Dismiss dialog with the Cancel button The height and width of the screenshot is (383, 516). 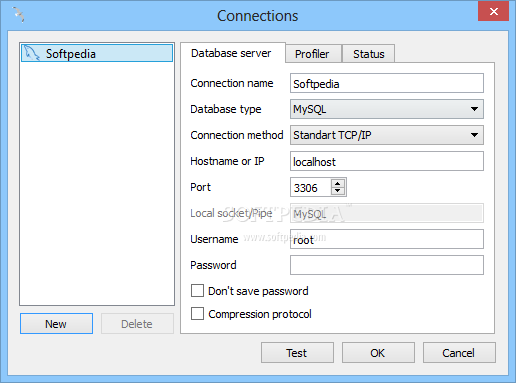click(x=459, y=353)
